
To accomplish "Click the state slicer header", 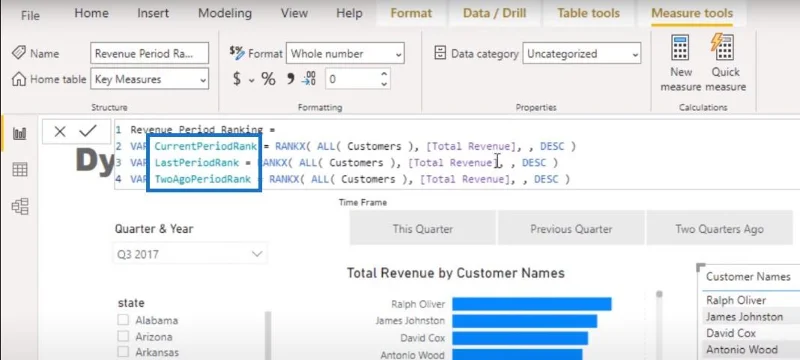I will (x=131, y=302).
